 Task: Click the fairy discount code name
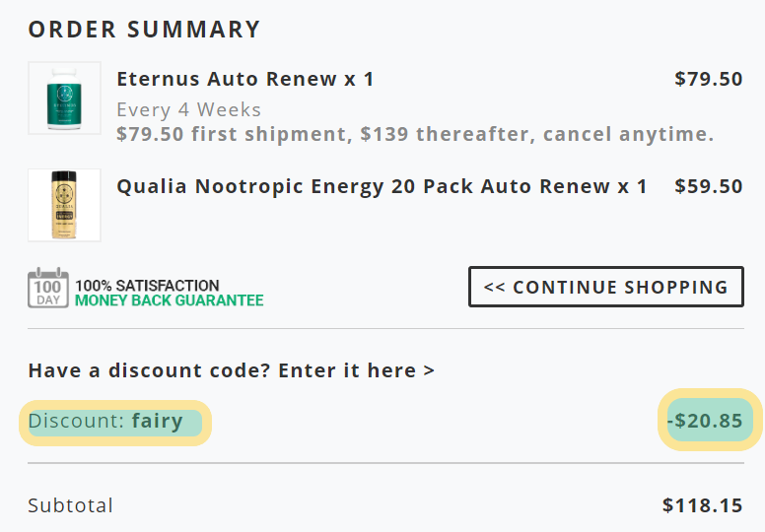coord(157,422)
